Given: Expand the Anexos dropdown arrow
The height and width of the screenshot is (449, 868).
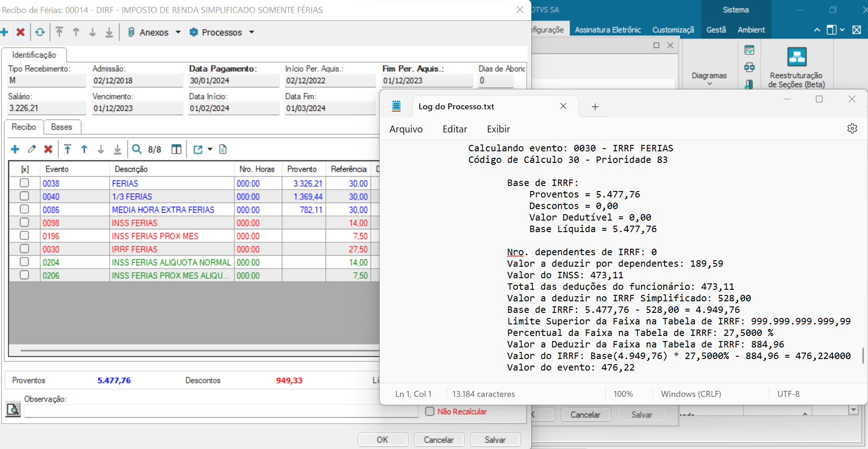Looking at the screenshot, I should point(178,32).
